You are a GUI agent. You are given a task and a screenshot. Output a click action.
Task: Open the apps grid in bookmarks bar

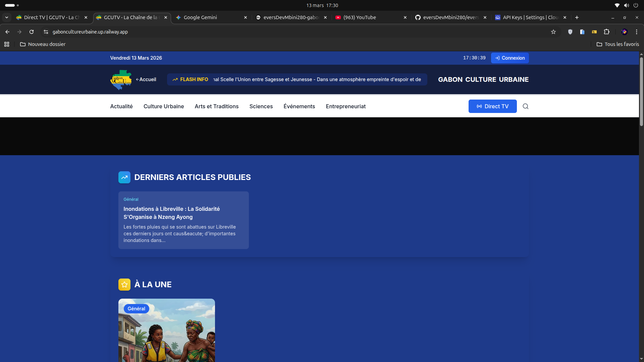point(7,44)
